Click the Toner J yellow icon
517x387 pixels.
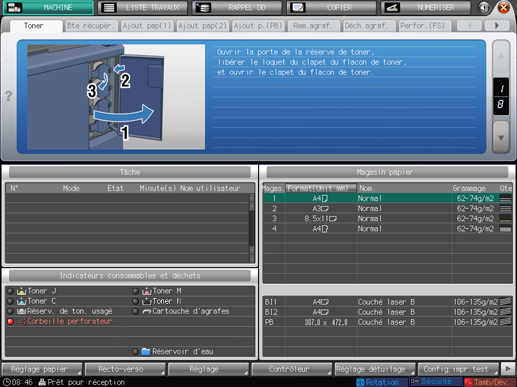21,291
